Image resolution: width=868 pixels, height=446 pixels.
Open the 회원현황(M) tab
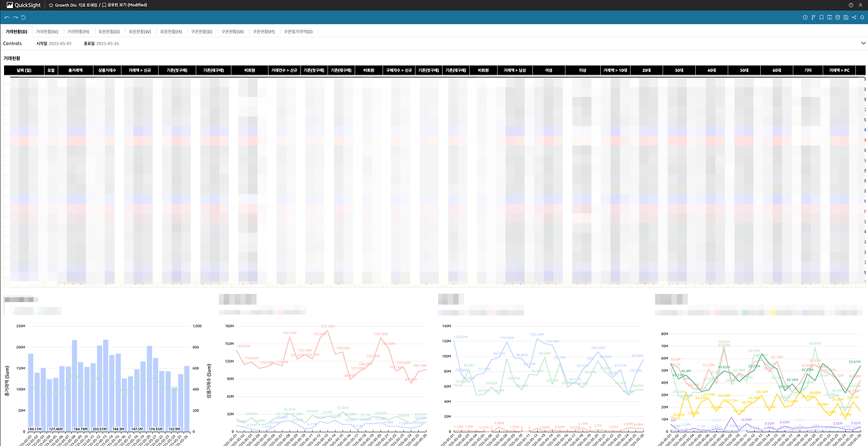pyautogui.click(x=171, y=31)
